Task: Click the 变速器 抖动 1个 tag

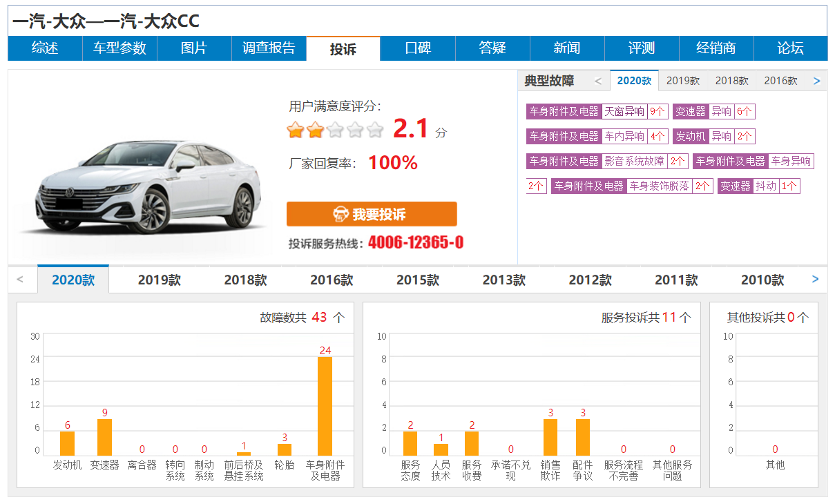Action: pos(758,186)
